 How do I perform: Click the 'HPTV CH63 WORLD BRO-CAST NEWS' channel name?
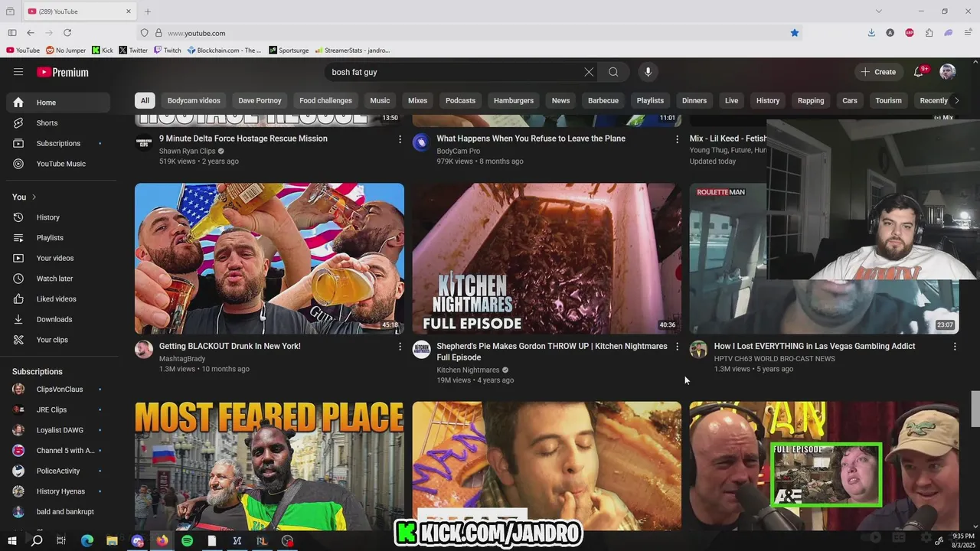(x=775, y=359)
